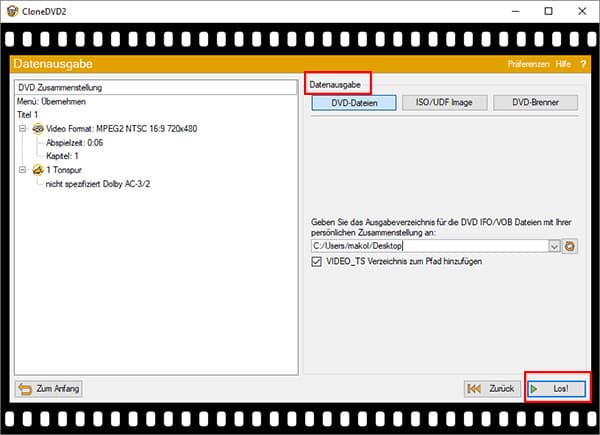
Task: Switch to DVD-Brenner output
Action: click(x=535, y=103)
